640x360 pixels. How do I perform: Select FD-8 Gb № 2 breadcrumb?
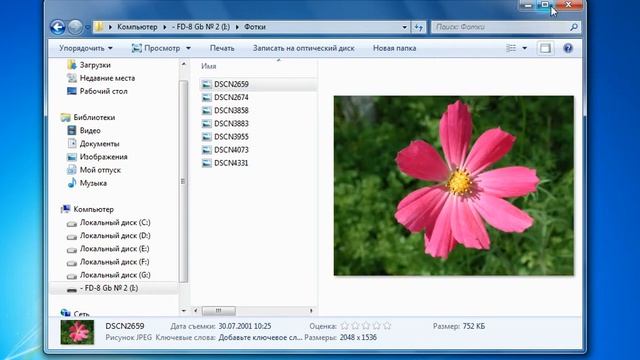200,27
